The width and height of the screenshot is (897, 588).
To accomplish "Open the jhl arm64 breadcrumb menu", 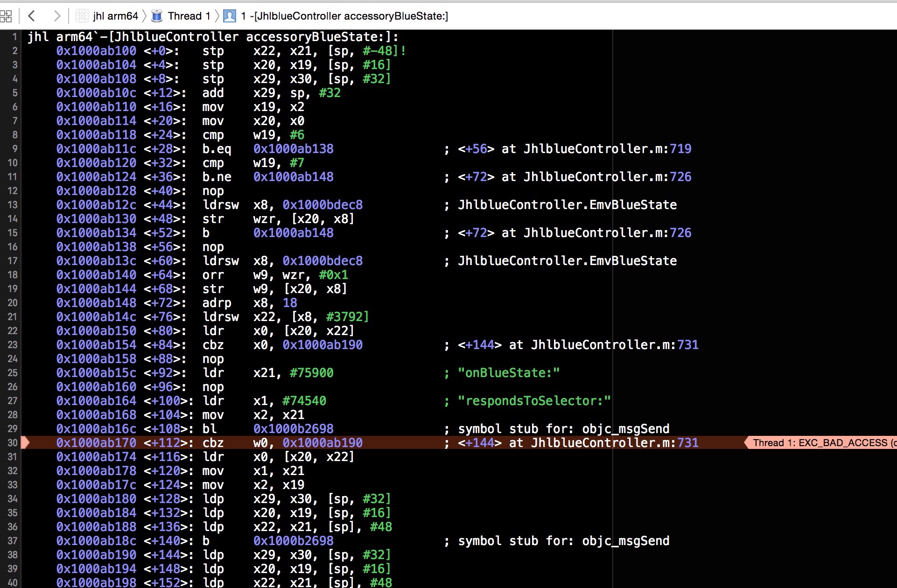I will pyautogui.click(x=115, y=16).
